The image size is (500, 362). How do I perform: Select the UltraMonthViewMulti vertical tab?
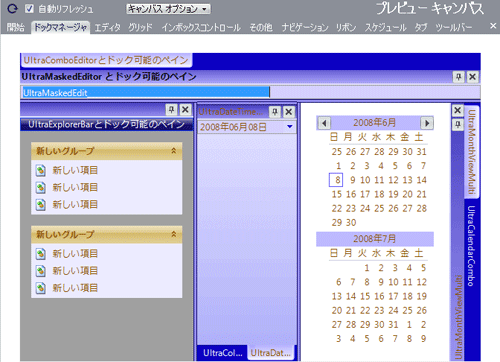coord(471,152)
